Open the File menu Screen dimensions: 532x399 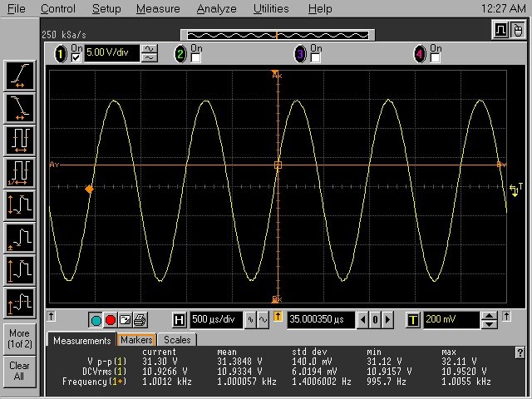coord(17,8)
